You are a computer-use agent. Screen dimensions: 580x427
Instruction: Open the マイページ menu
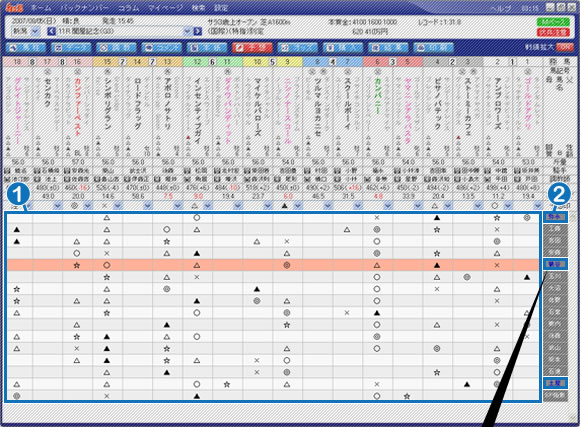165,7
